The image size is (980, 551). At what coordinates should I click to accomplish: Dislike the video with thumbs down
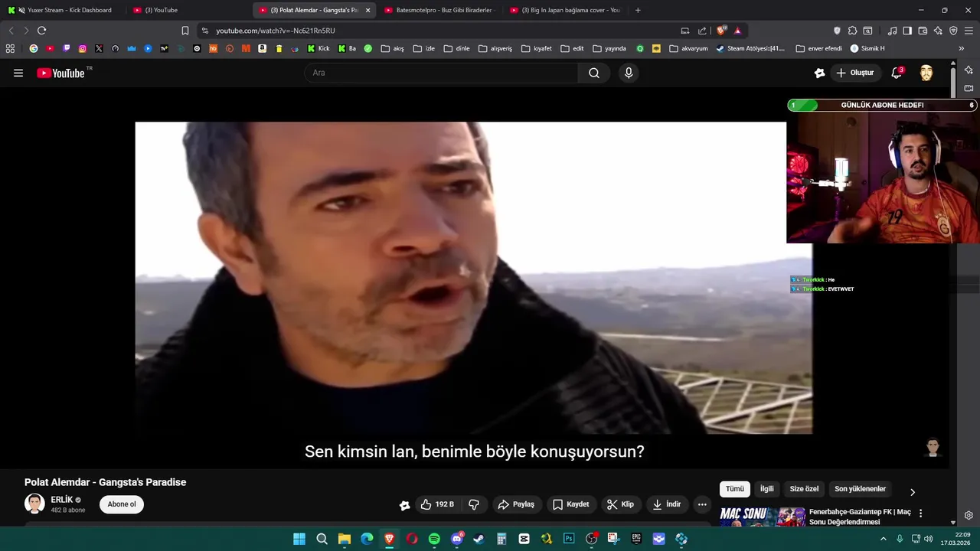474,504
